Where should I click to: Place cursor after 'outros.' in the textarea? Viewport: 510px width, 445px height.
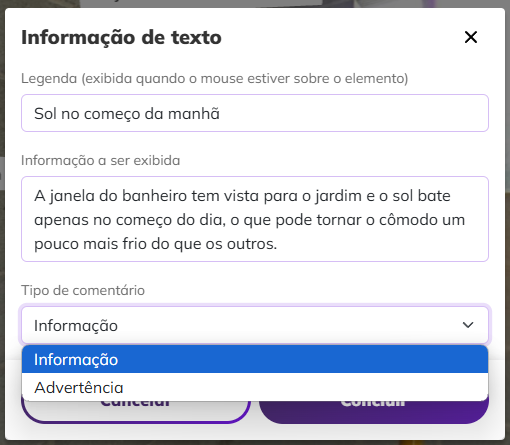pos(278,244)
